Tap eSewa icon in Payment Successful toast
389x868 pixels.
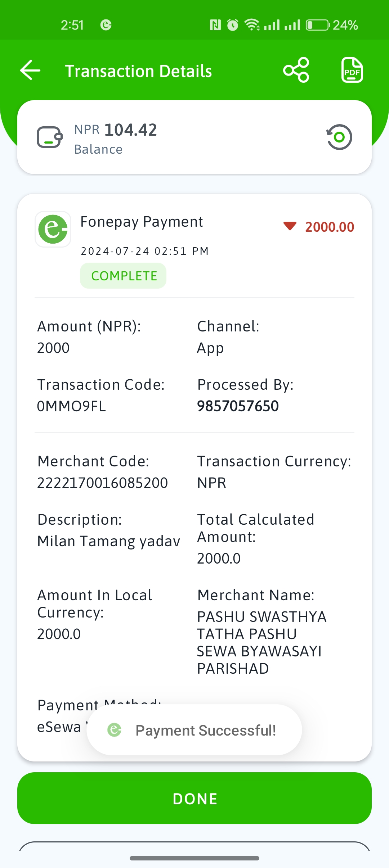[115, 730]
